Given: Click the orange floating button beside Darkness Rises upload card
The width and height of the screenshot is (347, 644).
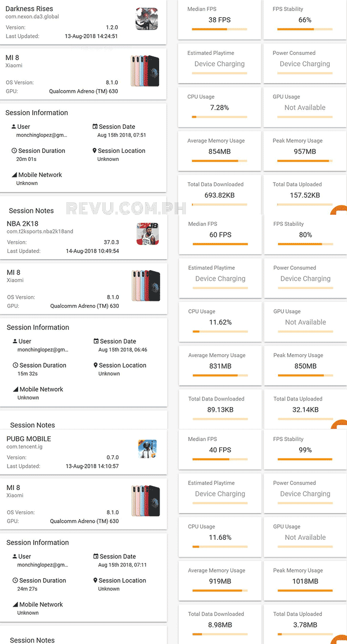Looking at the screenshot, I should point(339,210).
